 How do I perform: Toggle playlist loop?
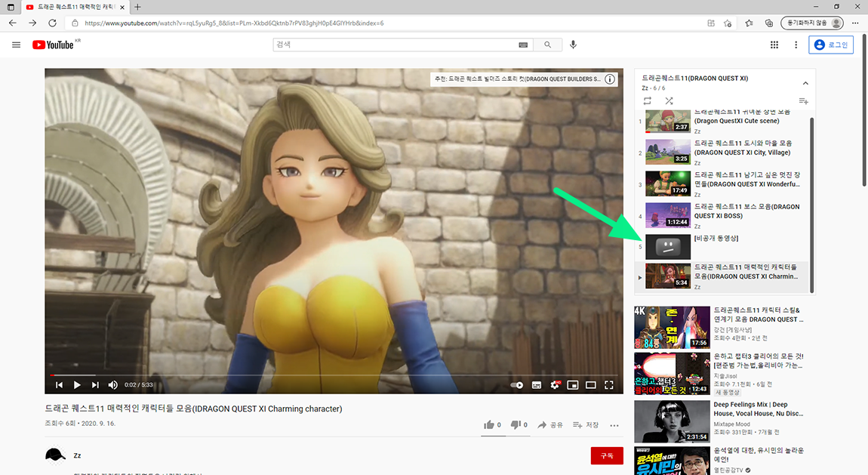click(647, 100)
